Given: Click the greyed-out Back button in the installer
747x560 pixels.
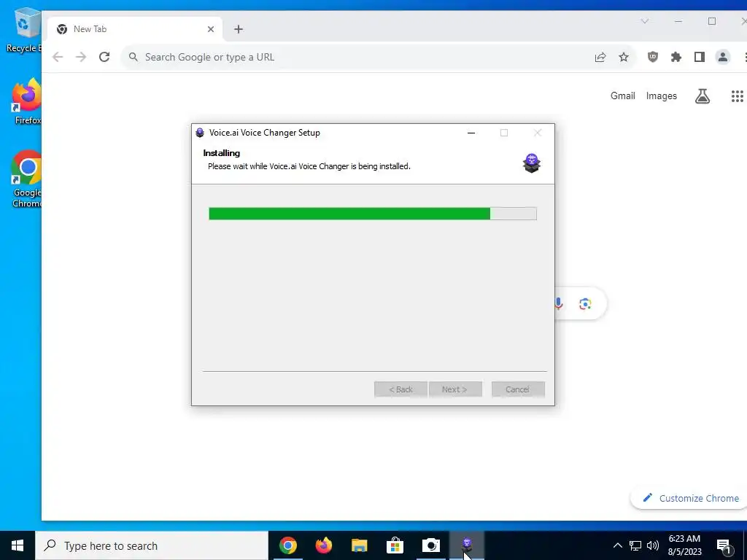Looking at the screenshot, I should 400,389.
